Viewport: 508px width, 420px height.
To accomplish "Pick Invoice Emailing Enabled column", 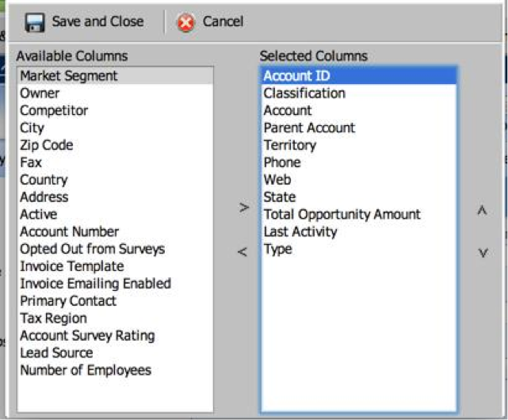I will click(116, 284).
